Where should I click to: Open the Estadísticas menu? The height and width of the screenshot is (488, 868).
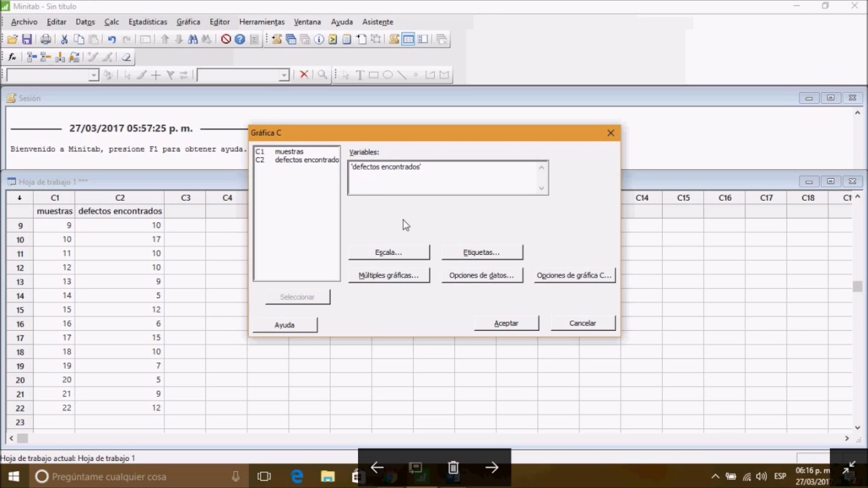click(x=147, y=22)
